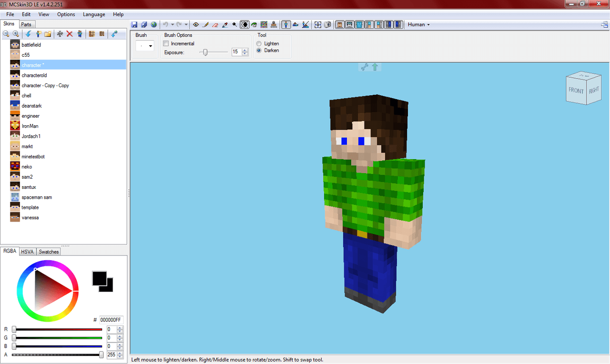Toggle 3D perspective view mode
The height and width of the screenshot is (364, 610).
pos(286,24)
